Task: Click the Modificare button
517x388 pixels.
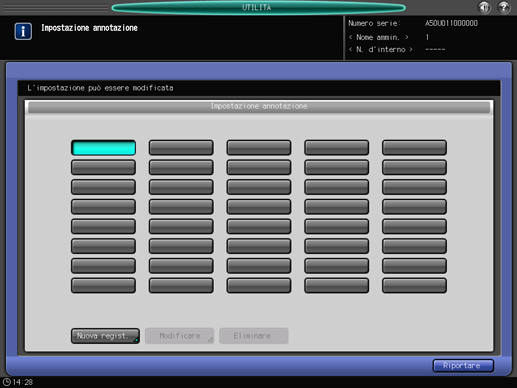Action: point(179,336)
